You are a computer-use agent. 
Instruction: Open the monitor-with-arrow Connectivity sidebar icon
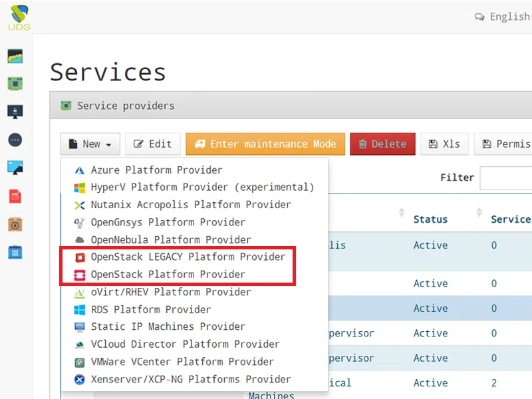[15, 168]
